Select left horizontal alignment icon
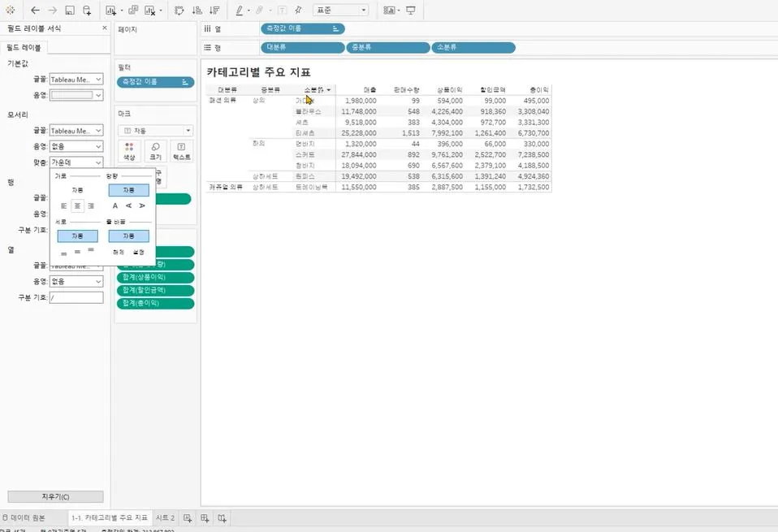Image resolution: width=778 pixels, height=532 pixels. coord(63,205)
